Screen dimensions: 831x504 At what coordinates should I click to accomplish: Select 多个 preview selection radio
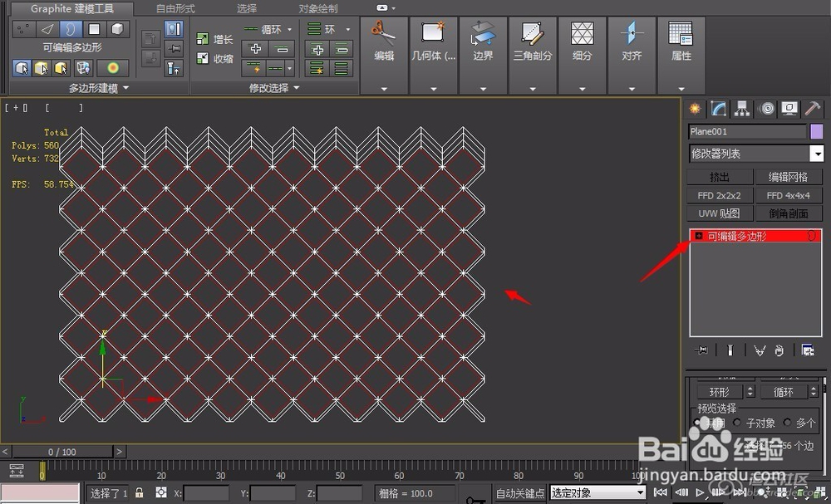789,423
